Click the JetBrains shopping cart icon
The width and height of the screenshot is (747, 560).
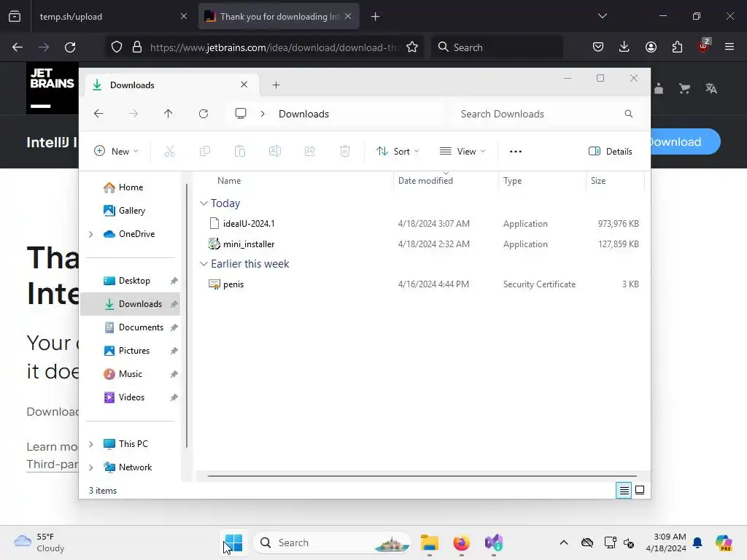click(x=684, y=88)
